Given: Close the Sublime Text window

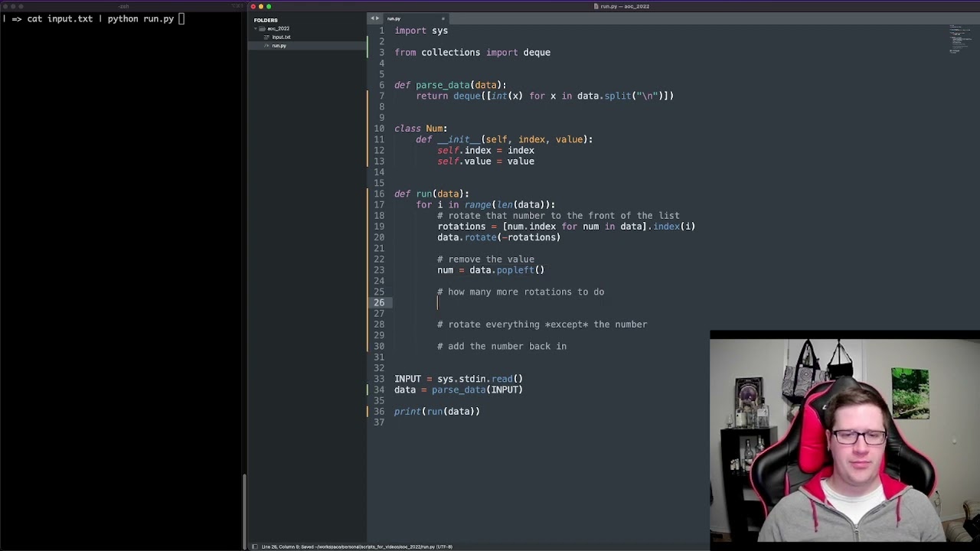Looking at the screenshot, I should coord(253,6).
